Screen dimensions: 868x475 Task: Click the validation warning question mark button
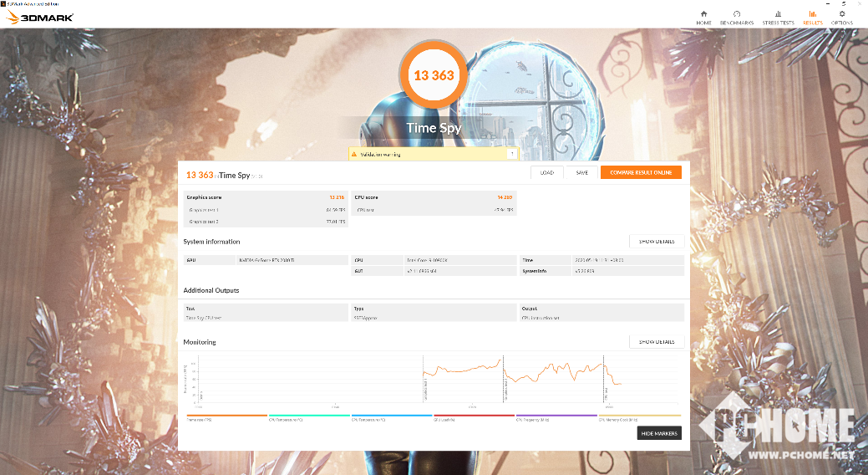[512, 154]
